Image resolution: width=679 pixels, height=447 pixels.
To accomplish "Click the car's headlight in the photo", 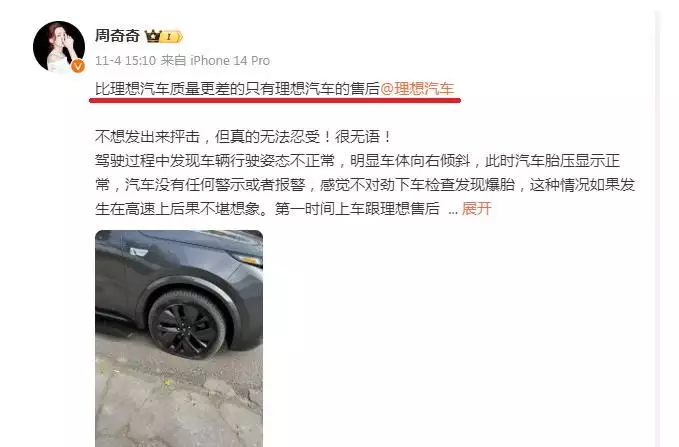I will click(x=248, y=259).
